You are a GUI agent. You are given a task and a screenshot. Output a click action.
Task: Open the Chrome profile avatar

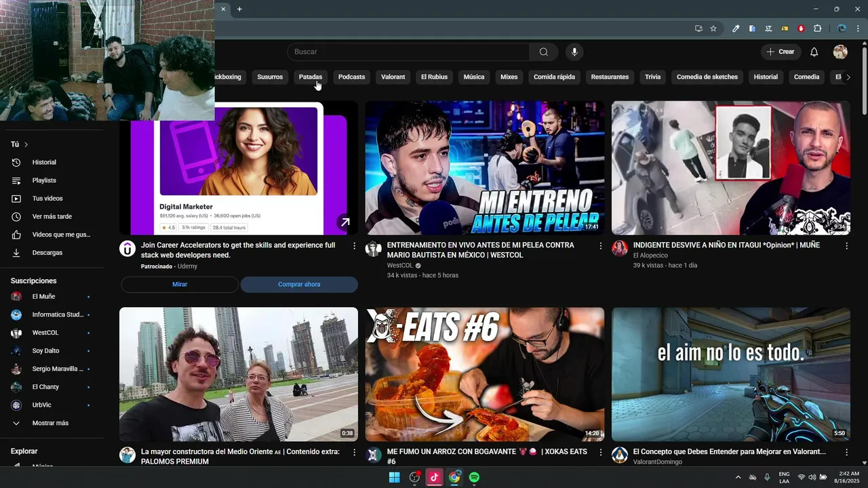tap(842, 28)
